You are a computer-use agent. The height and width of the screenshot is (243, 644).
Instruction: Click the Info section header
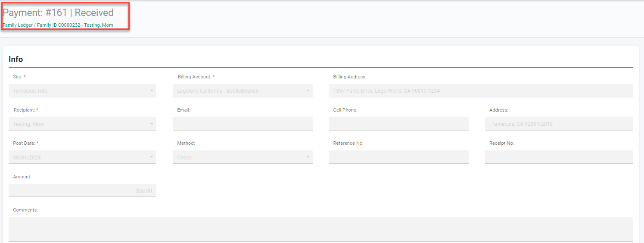click(16, 59)
